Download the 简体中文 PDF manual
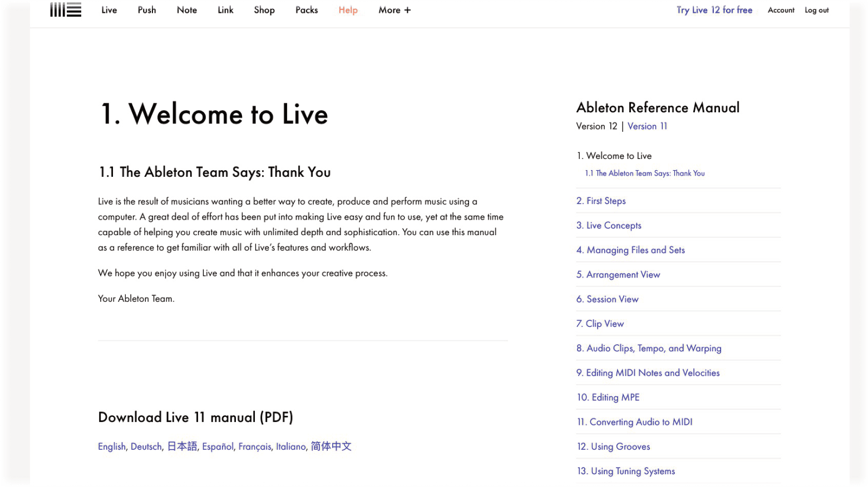 [331, 446]
